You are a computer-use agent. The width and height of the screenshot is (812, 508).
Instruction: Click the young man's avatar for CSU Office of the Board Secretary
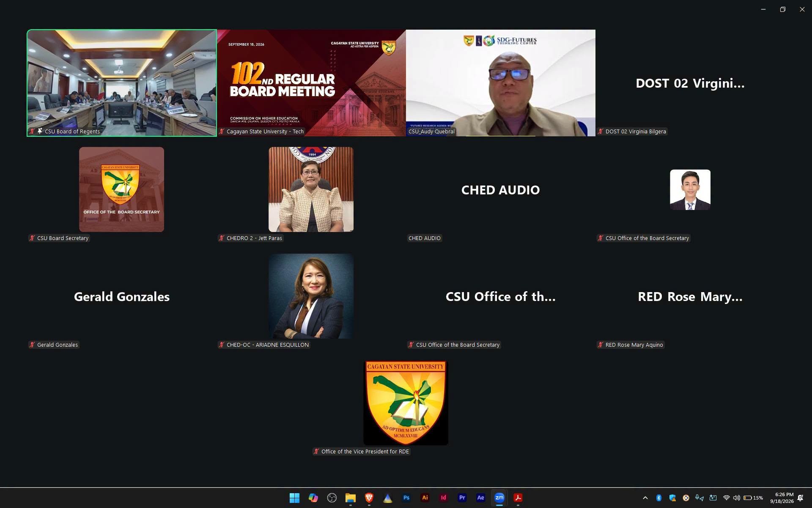coord(690,190)
